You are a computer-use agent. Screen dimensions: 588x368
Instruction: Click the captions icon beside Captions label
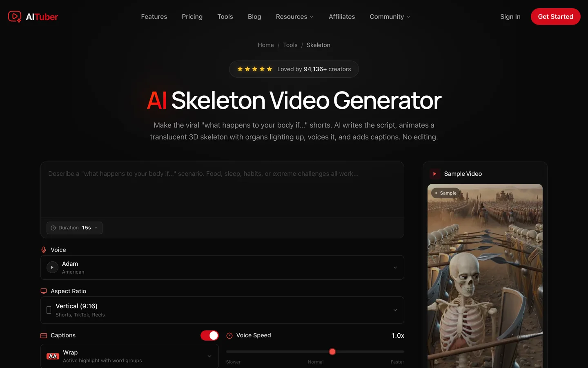click(44, 335)
